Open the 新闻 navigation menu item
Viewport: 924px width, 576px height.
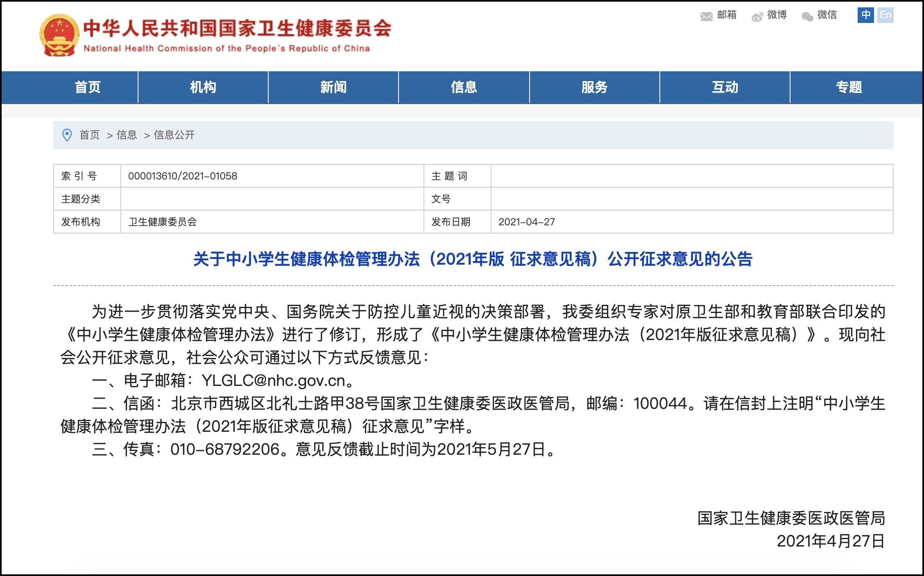tap(333, 87)
